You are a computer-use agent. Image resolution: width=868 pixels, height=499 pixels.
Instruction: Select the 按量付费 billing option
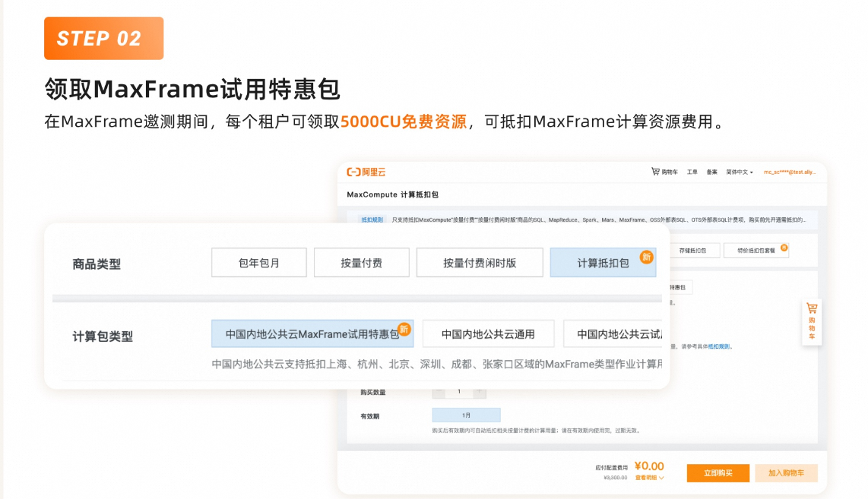361,262
